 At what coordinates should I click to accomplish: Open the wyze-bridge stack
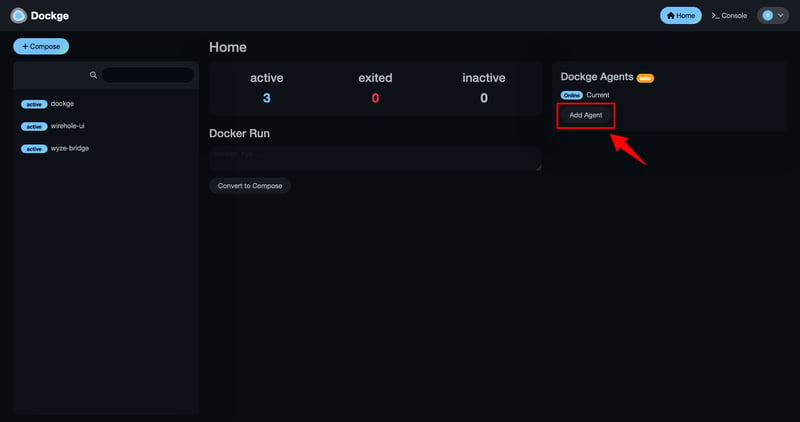[70, 148]
